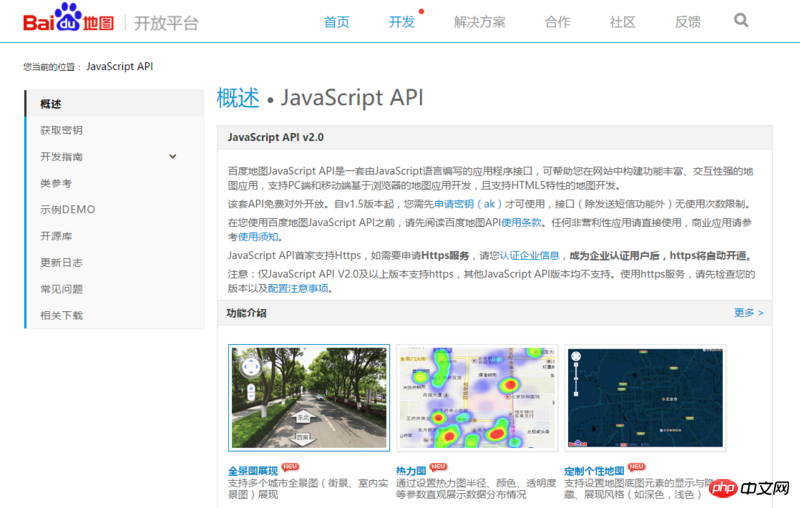Click the forward arrow in panorama image
The height and width of the screenshot is (508, 800).
click(x=303, y=416)
